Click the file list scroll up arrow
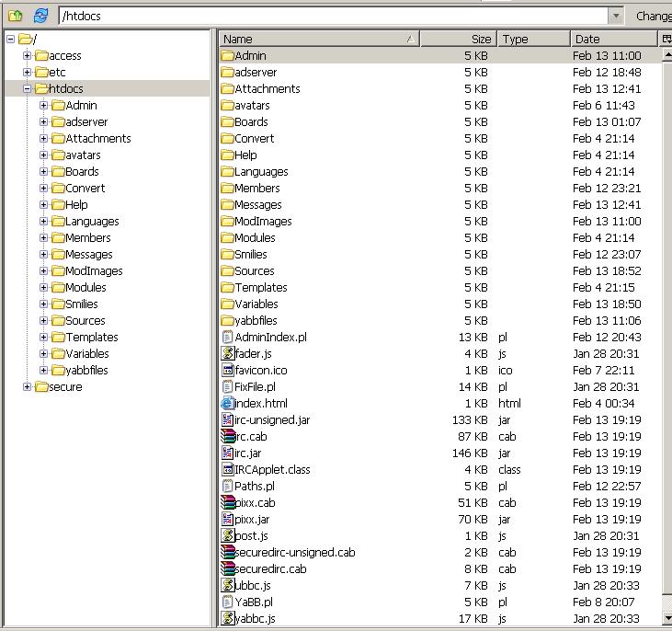This screenshot has width=672, height=631. pos(666,55)
